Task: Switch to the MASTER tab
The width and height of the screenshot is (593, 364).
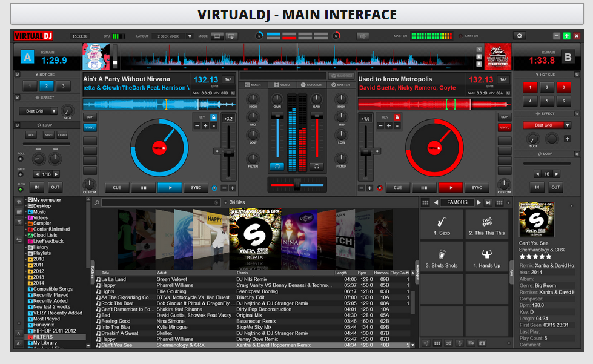Action: [x=341, y=85]
